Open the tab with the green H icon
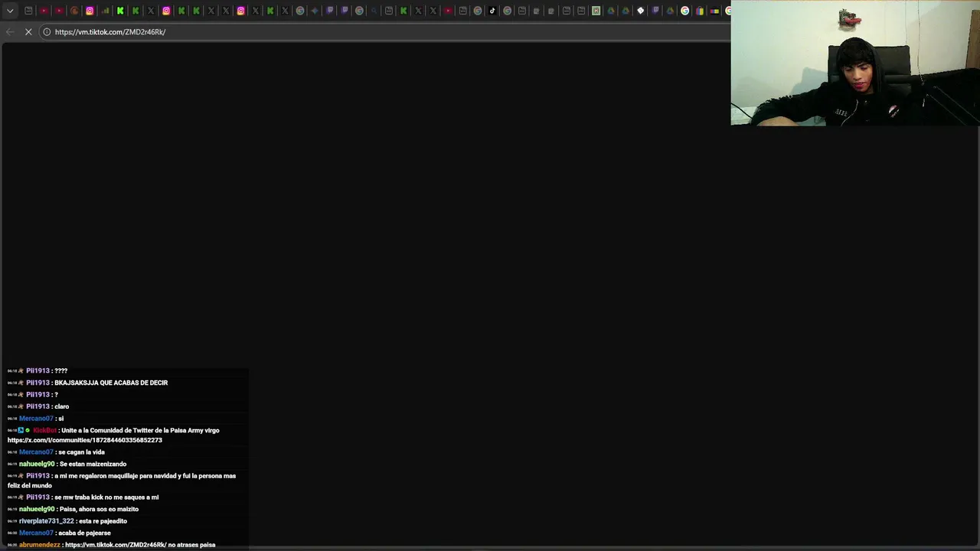Image resolution: width=980 pixels, height=551 pixels. click(x=596, y=11)
